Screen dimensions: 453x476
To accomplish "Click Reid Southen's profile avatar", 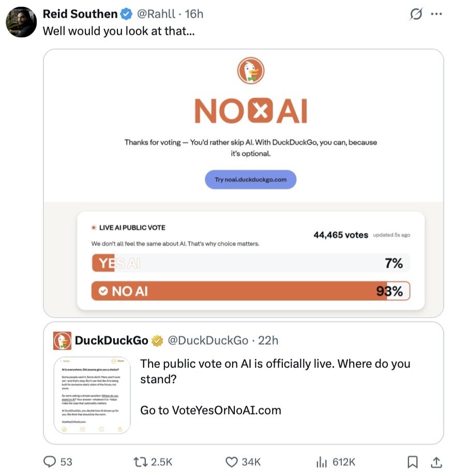I will [x=21, y=22].
